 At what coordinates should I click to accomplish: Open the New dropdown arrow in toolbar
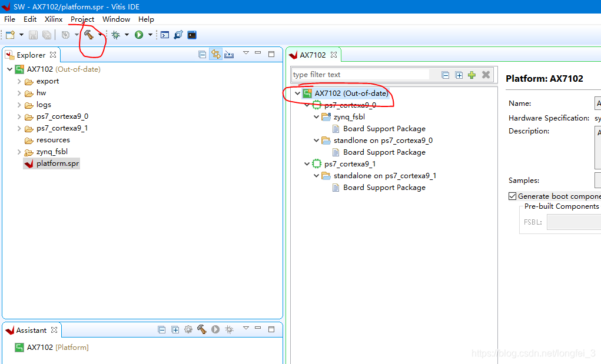tap(21, 35)
